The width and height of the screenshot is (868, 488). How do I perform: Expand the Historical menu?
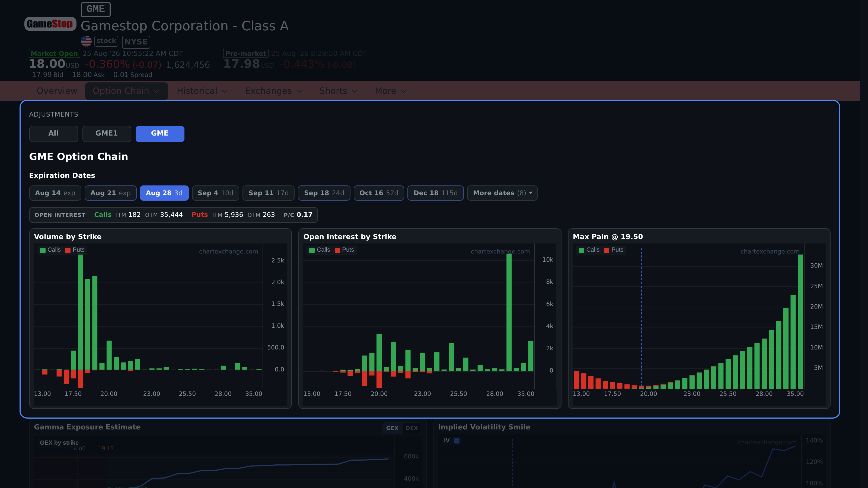point(202,91)
